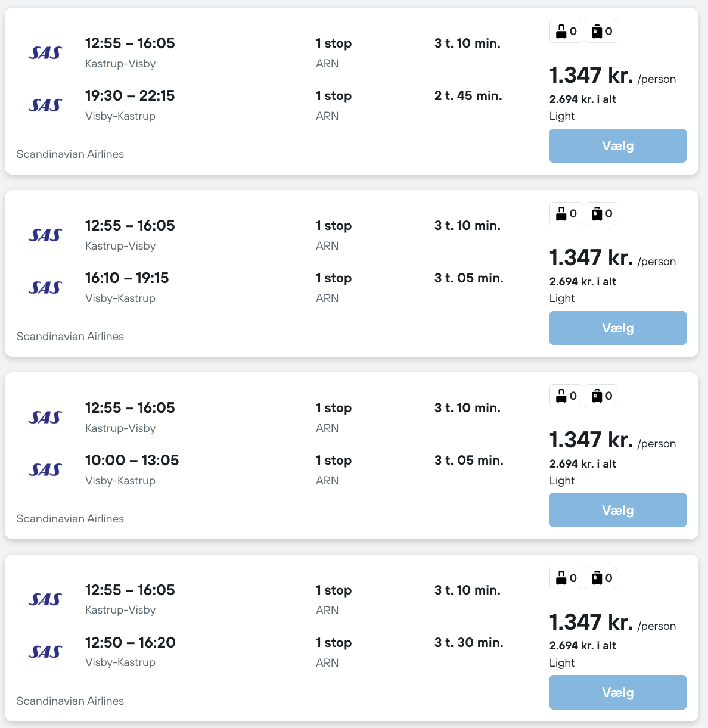Click carry-on bag icon for the 10:00 return option

coord(561,396)
